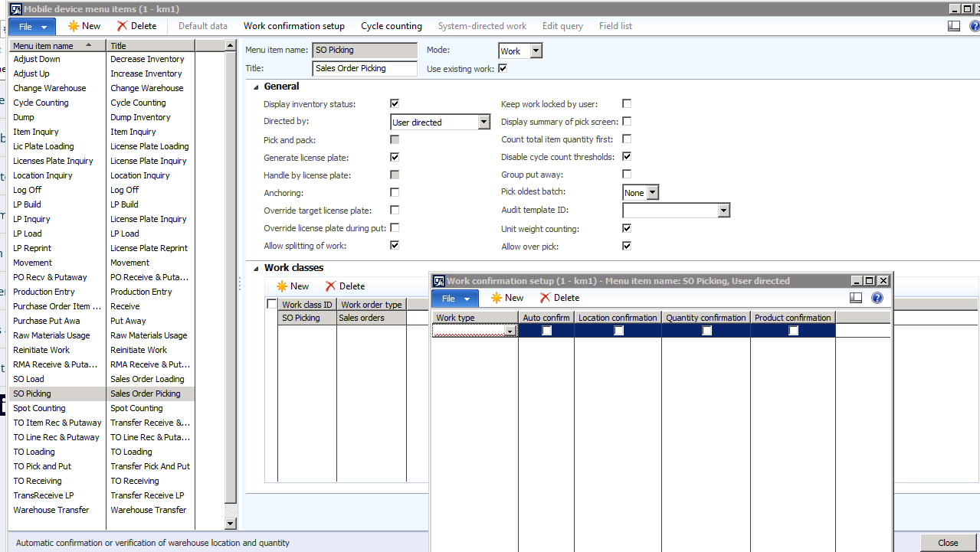This screenshot has height=552, width=980.
Task: Click the Title input field
Action: [365, 68]
